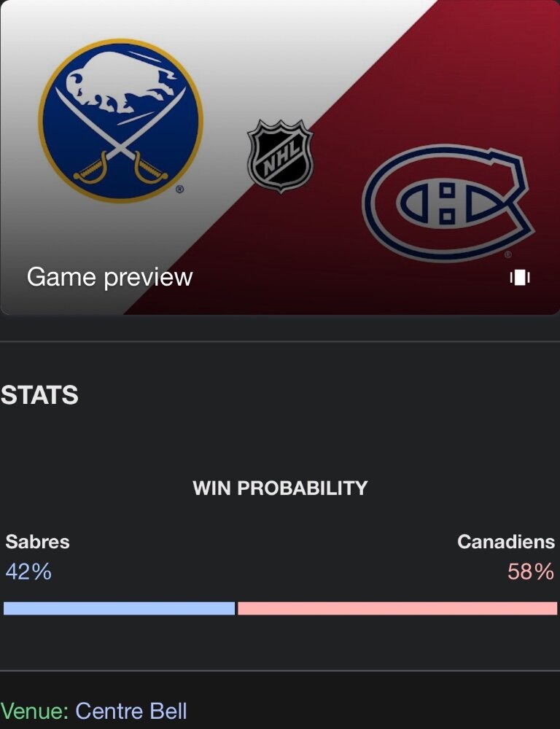Click the Canadiens 58% win value
Screen dimensions: 560x729
(530, 572)
